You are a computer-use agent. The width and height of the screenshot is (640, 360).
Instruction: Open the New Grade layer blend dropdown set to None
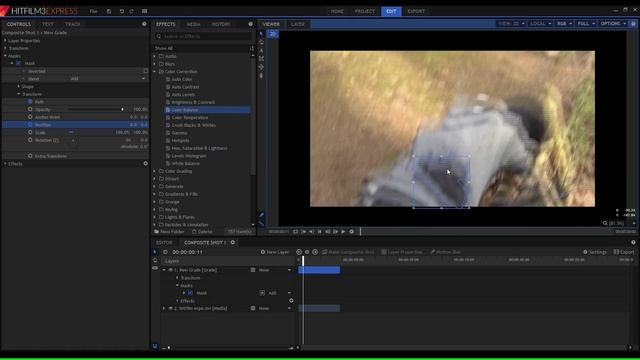coord(274,270)
